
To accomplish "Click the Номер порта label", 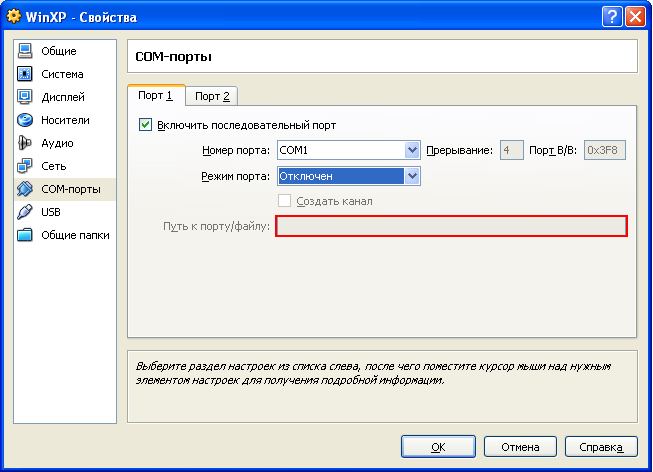I will (236, 150).
